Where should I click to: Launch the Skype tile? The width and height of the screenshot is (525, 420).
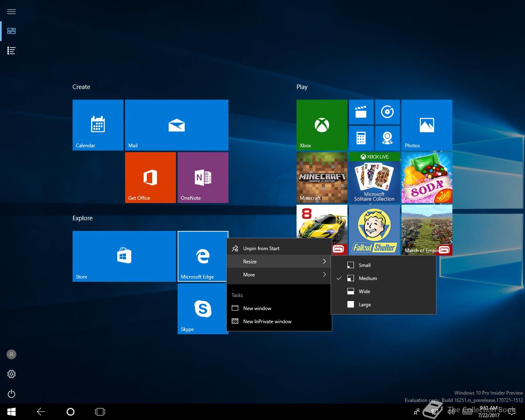pyautogui.click(x=203, y=309)
